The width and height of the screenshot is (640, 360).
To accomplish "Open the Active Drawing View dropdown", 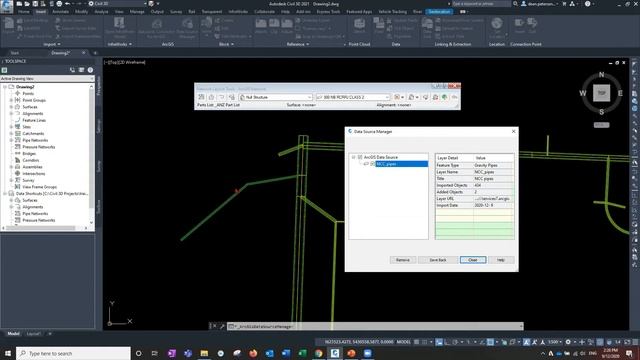I will tap(47, 78).
